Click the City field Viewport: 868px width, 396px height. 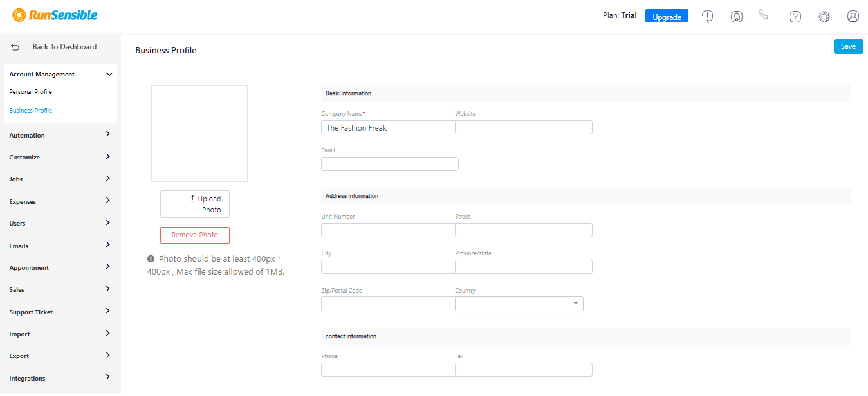coord(388,267)
